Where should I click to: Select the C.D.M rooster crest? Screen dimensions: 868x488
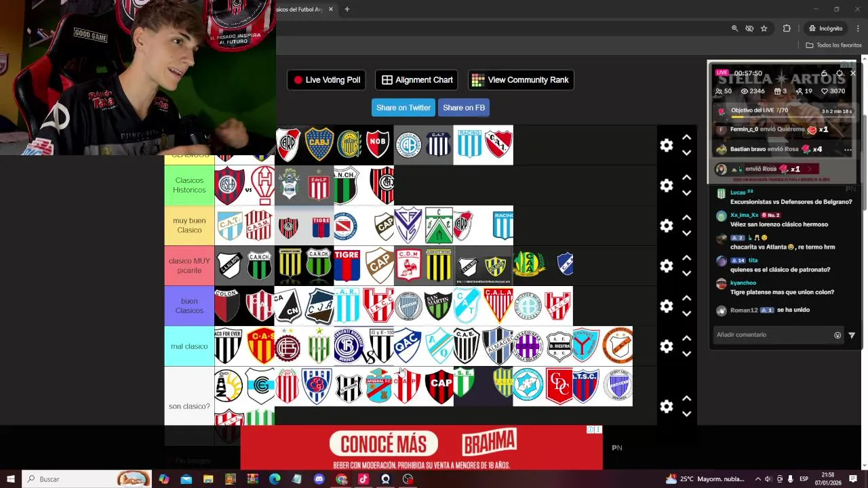pyautogui.click(x=408, y=266)
